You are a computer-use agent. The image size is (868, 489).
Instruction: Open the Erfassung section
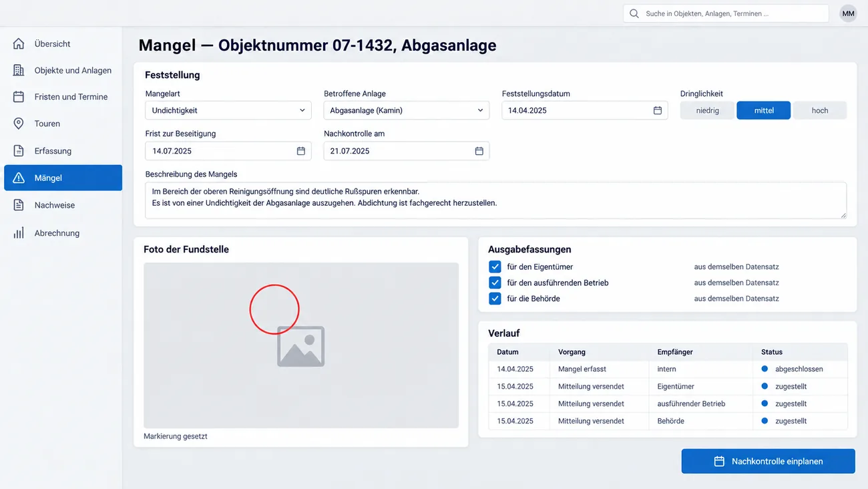pos(63,151)
